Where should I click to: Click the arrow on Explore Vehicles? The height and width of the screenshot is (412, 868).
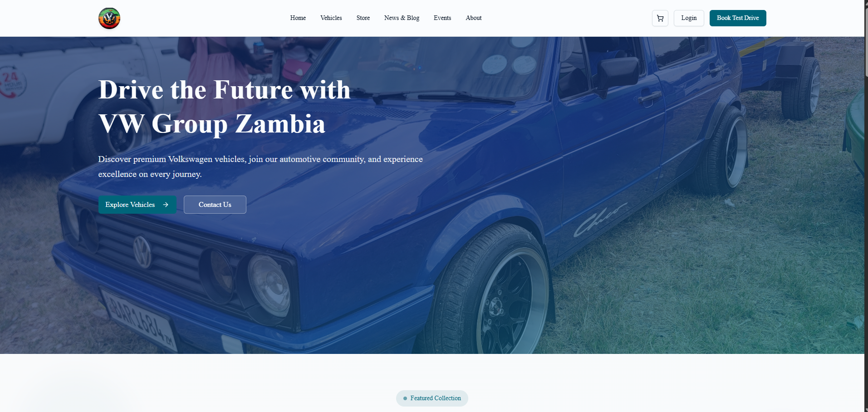pyautogui.click(x=166, y=205)
